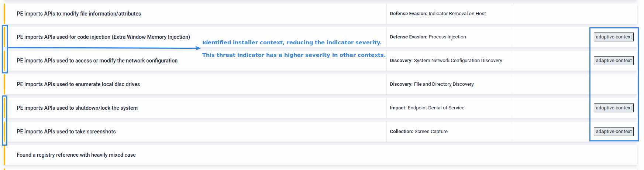This screenshot has height=170, width=644.
Task: Open the shutdown/lock the system indicator
Action: (x=77, y=108)
